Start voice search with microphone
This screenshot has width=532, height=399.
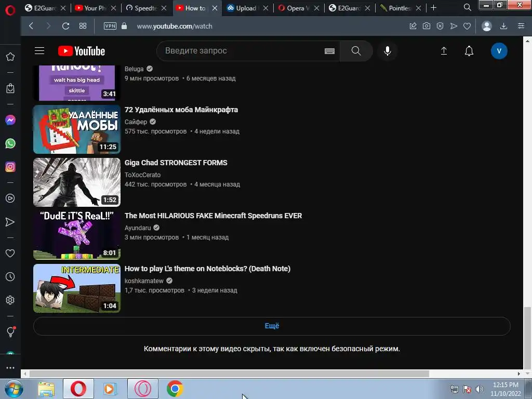387,51
